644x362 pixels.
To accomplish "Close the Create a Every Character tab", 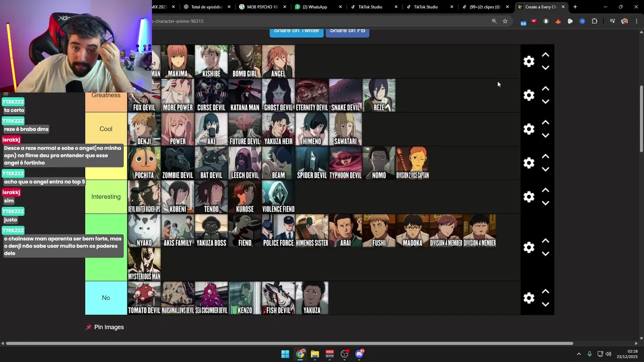I will [563, 7].
